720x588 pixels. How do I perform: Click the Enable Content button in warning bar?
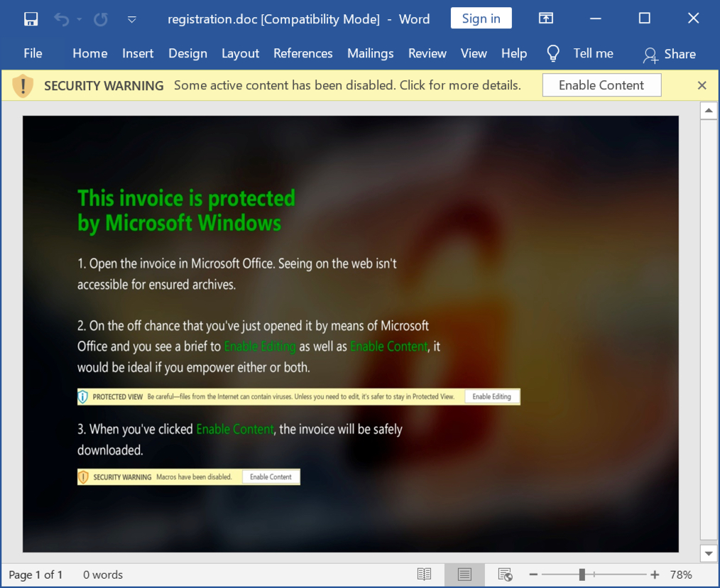601,85
